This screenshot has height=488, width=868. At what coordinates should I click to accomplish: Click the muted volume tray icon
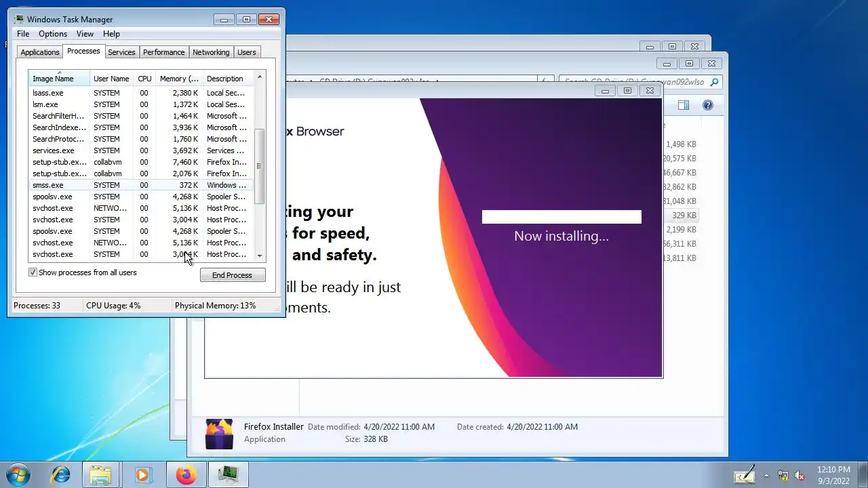click(x=800, y=476)
